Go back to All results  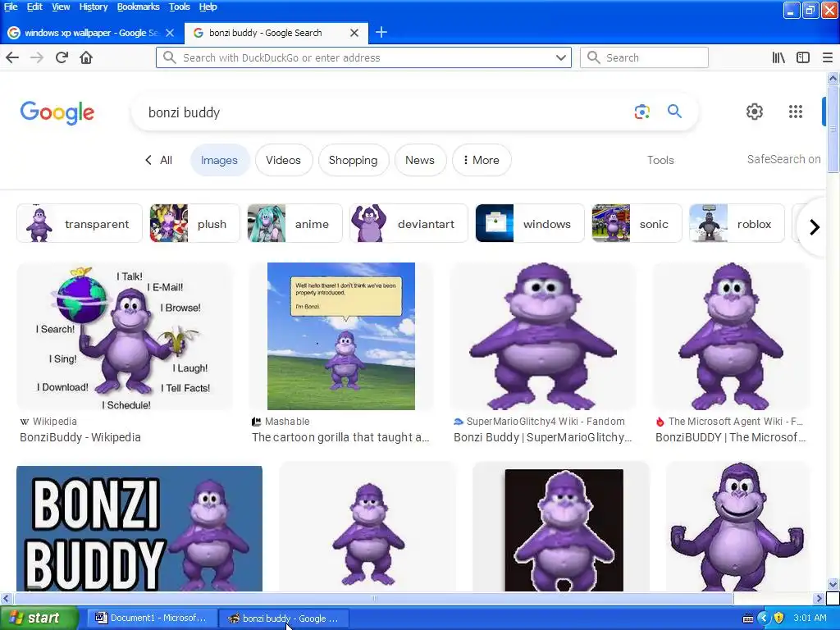tap(159, 160)
